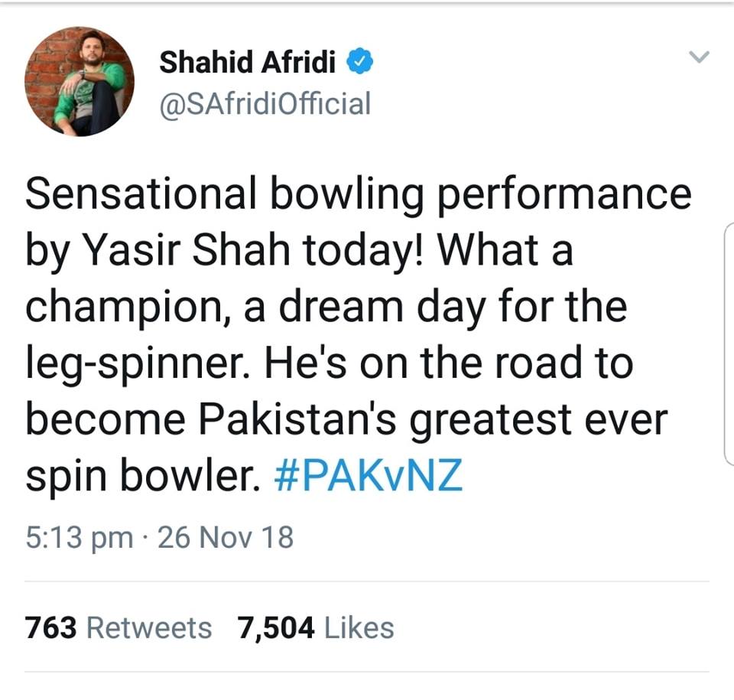Open Shahid Afridi's profile picture
Viewport: 734px width, 700px height.
tap(80, 82)
